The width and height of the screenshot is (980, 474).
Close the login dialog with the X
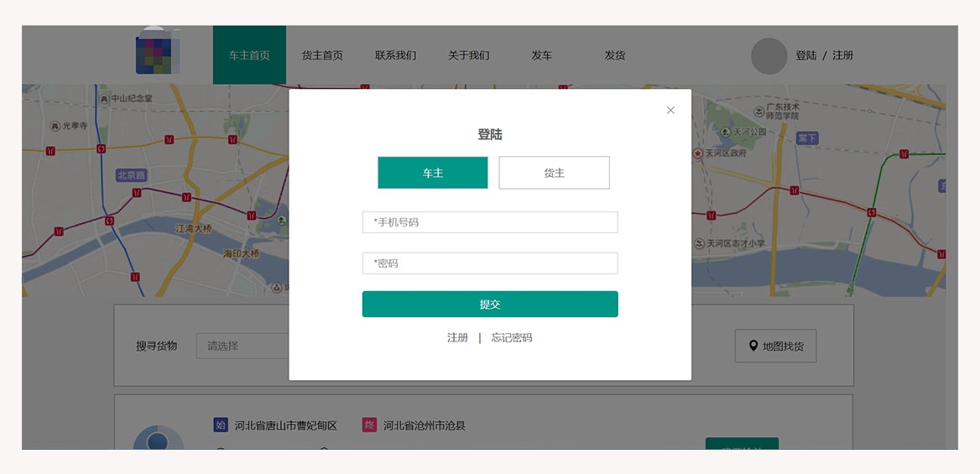(x=670, y=110)
